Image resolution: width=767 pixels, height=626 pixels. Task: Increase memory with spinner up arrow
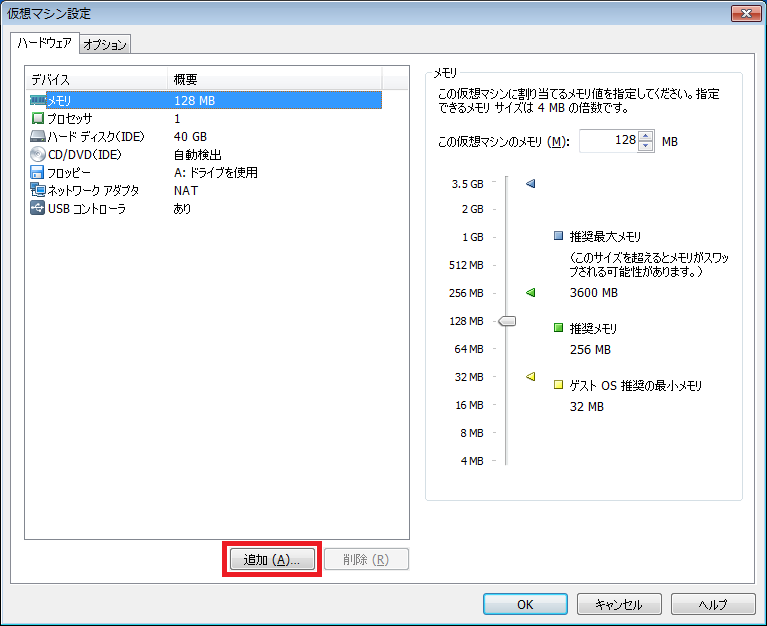point(646,136)
